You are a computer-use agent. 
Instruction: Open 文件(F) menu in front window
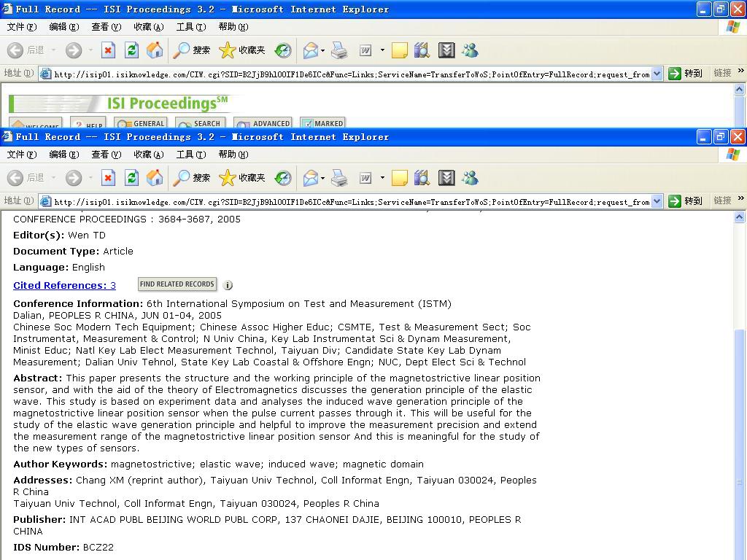point(21,155)
